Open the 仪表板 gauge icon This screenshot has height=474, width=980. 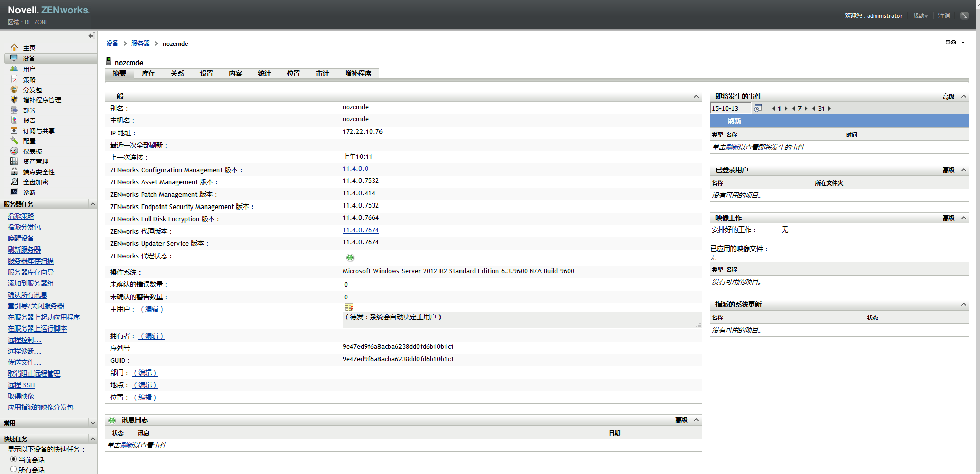[14, 151]
